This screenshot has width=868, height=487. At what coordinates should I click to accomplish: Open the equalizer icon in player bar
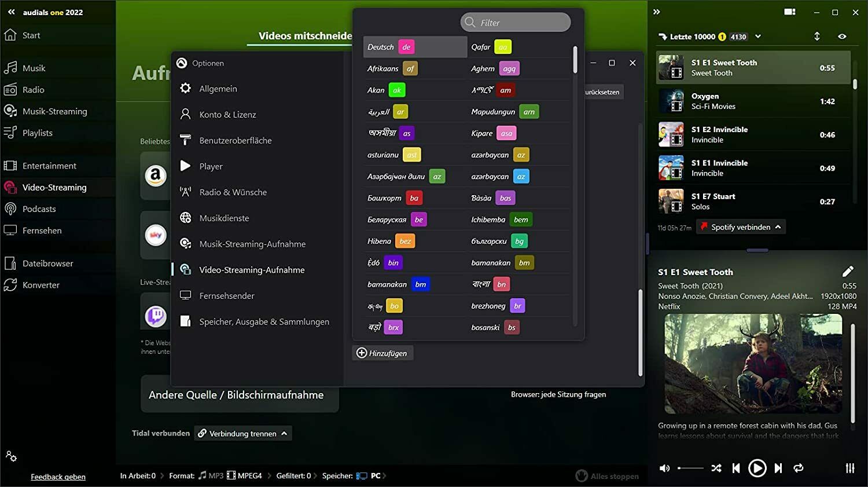[x=850, y=468]
